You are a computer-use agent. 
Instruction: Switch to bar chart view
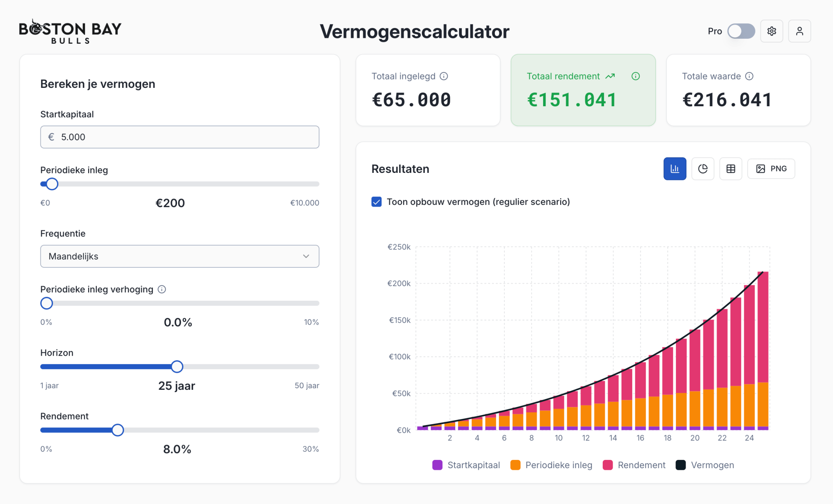pos(675,169)
